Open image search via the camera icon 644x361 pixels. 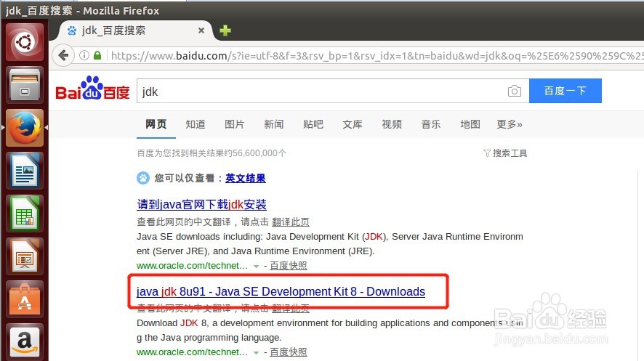click(514, 91)
